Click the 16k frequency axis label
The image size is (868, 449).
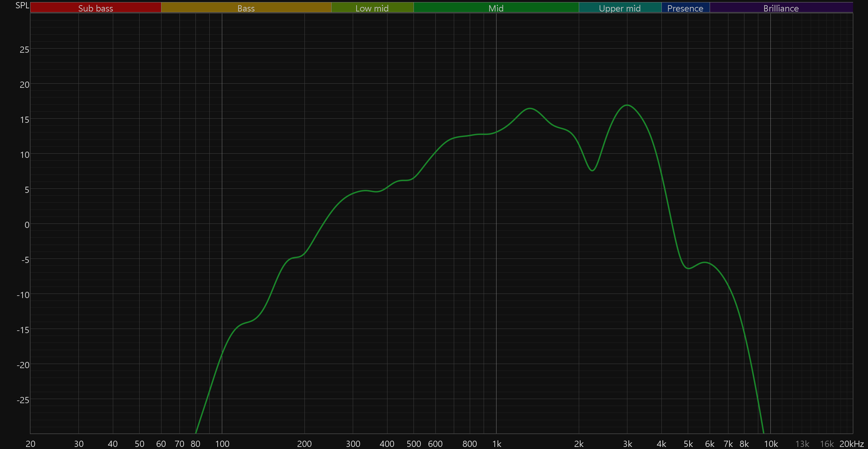tap(827, 444)
